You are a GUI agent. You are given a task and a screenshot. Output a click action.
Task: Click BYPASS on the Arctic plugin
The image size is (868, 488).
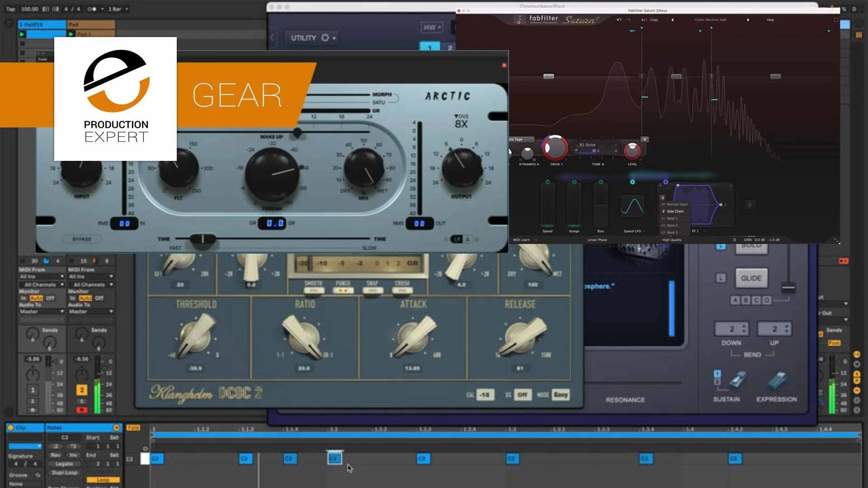(81, 239)
